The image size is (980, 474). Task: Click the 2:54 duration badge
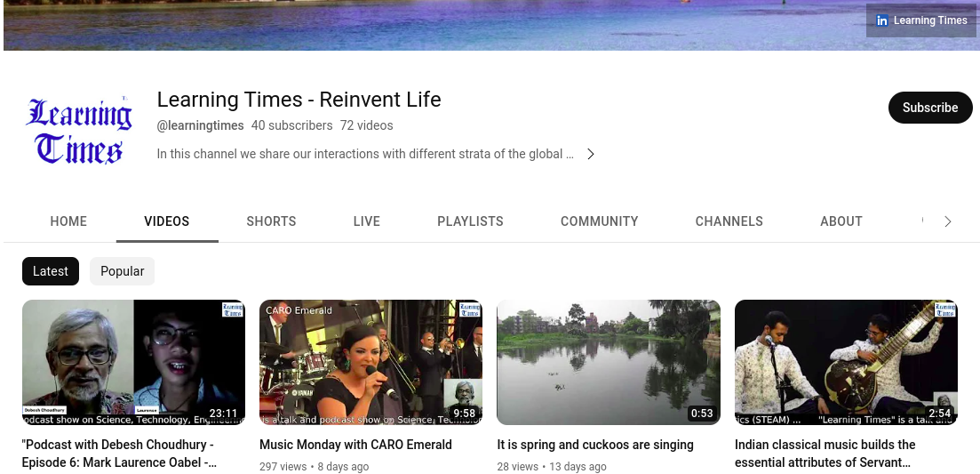[x=939, y=414]
